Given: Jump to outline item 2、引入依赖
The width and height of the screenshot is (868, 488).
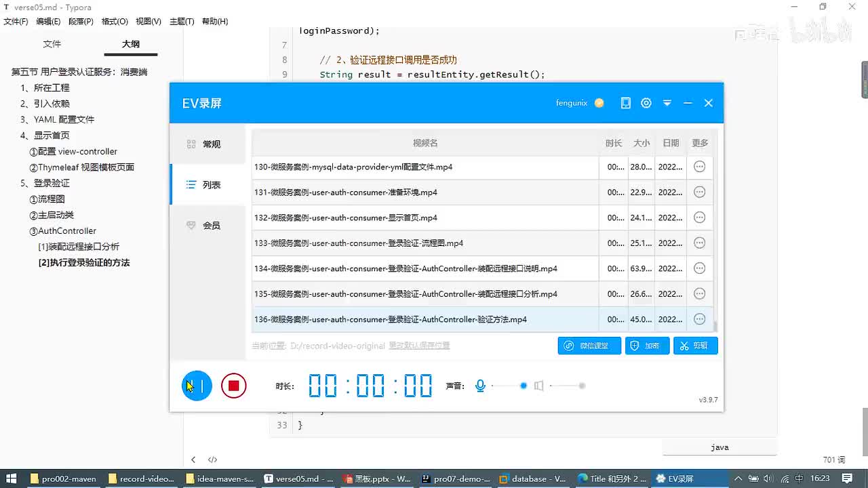Looking at the screenshot, I should tap(45, 104).
